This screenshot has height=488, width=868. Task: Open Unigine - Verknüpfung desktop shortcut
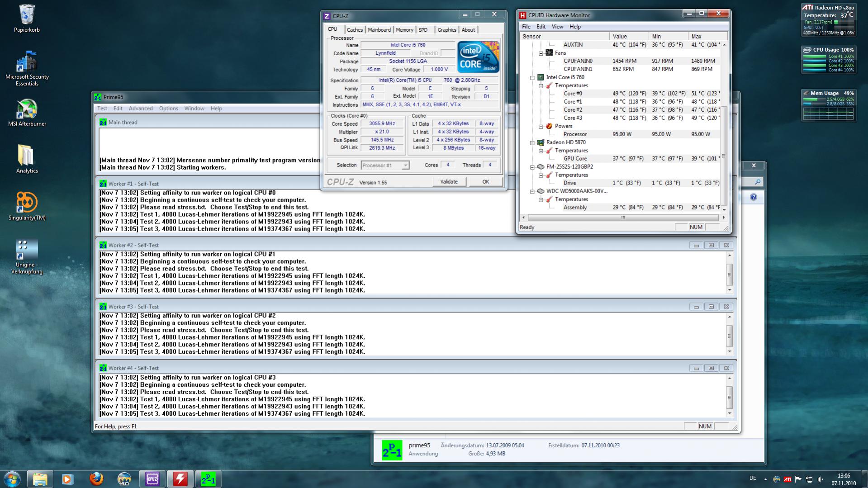(27, 256)
